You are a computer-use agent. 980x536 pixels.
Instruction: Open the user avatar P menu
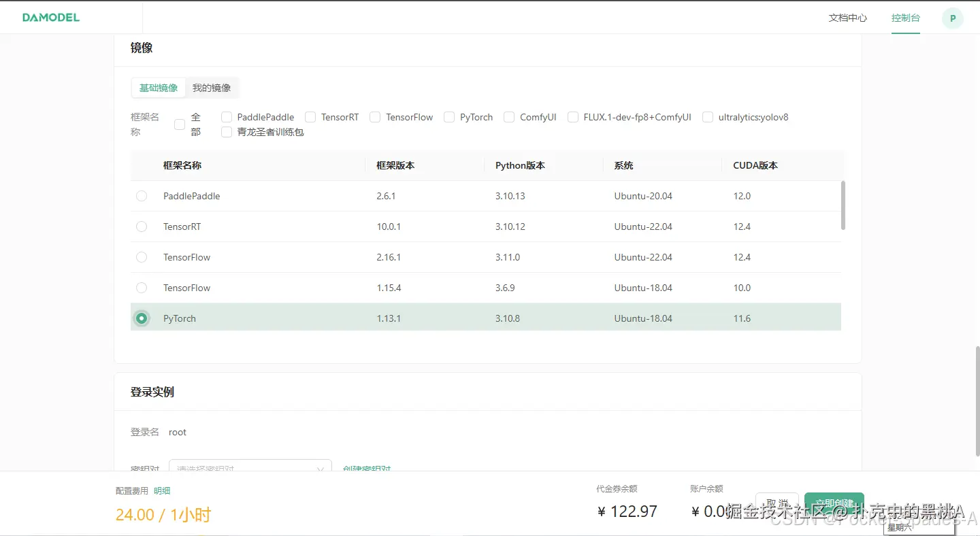pos(953,18)
